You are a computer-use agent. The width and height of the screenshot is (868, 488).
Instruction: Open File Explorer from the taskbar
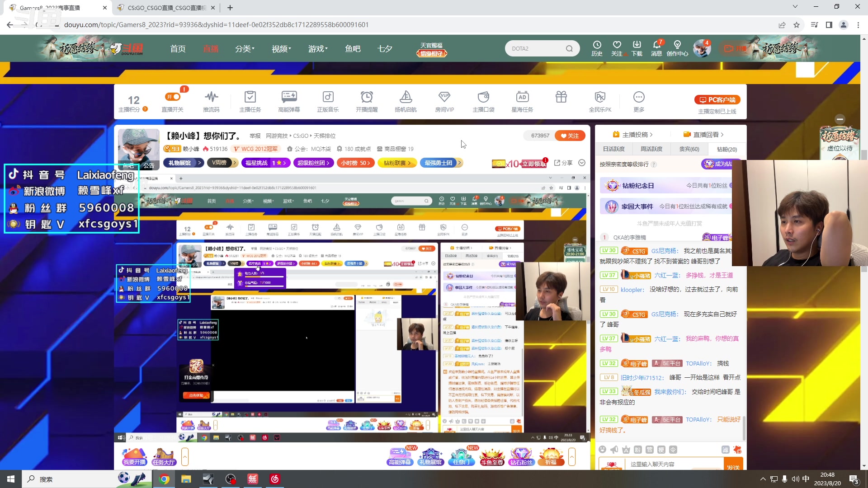click(x=186, y=479)
